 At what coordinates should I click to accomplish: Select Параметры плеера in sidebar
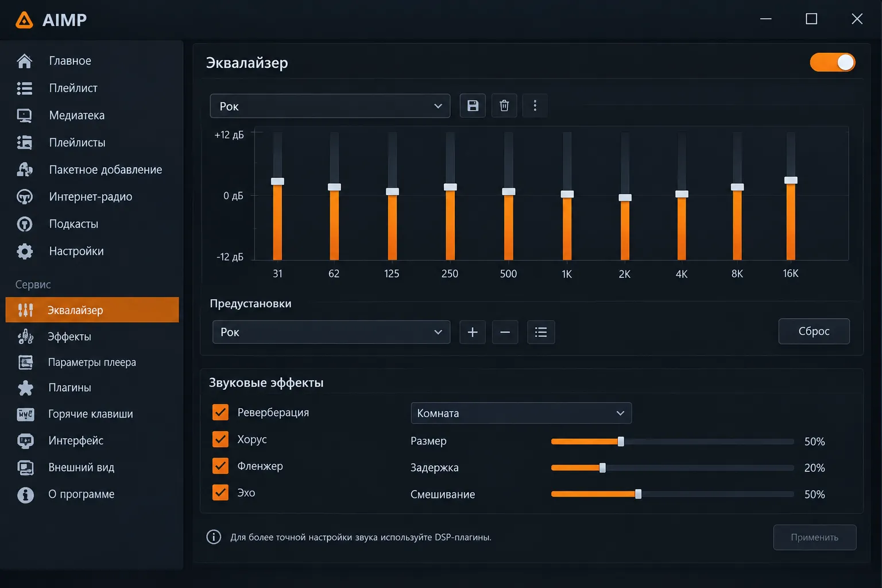(x=92, y=362)
